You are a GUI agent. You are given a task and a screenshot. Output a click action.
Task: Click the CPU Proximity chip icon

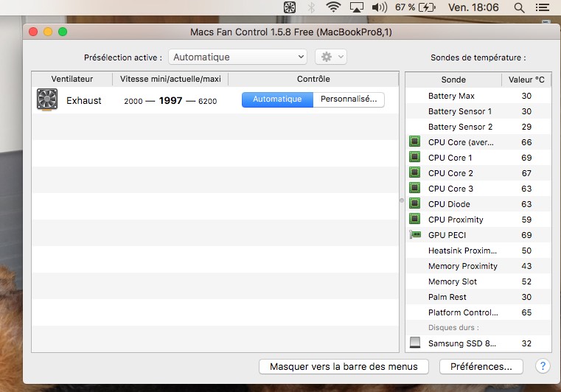414,219
